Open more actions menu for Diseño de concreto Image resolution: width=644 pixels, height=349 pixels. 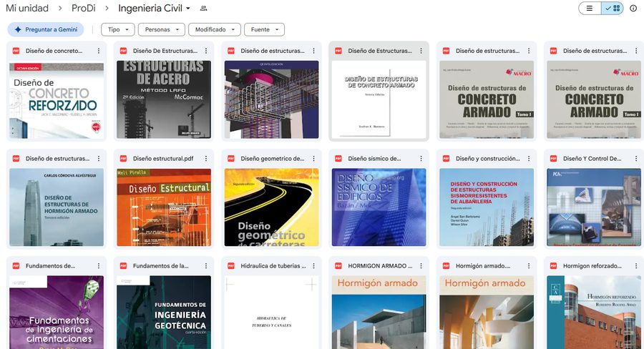[x=99, y=51]
